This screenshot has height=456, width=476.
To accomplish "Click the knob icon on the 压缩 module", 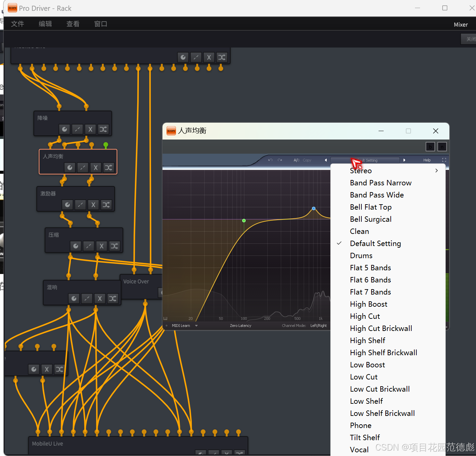I will pyautogui.click(x=76, y=246).
